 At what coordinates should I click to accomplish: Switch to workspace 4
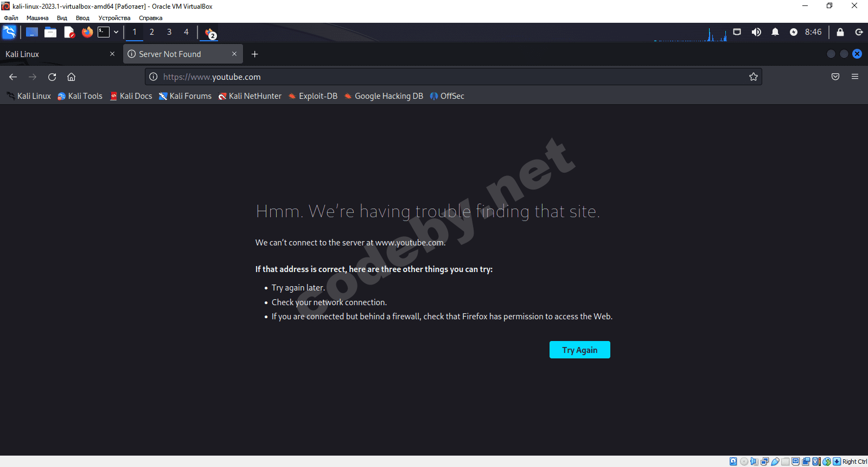pos(187,32)
